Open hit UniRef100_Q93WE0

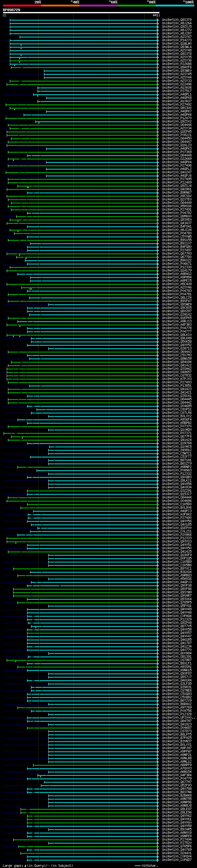pyautogui.click(x=177, y=71)
